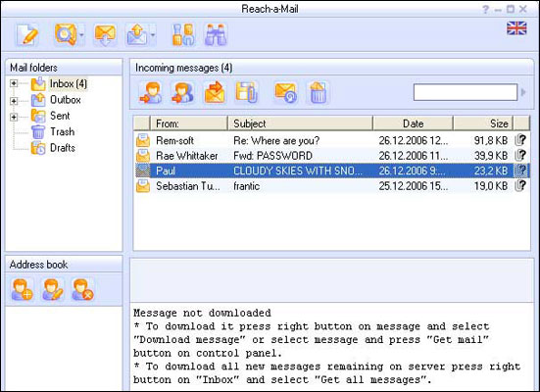Screen dimensions: 540x392
Task: Click subject "Fwd: PASSWORD"
Action: point(272,156)
